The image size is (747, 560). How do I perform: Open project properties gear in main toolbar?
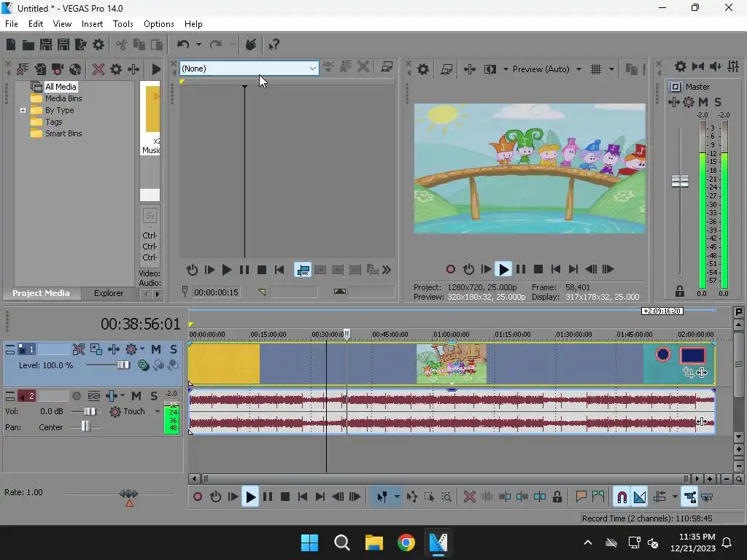point(98,44)
